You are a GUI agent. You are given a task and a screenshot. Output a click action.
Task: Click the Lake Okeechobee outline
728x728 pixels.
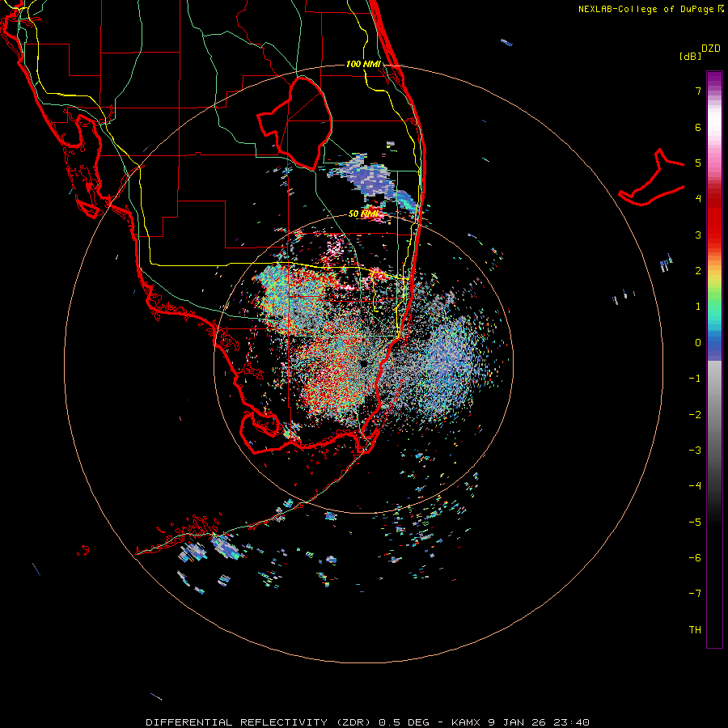295,124
